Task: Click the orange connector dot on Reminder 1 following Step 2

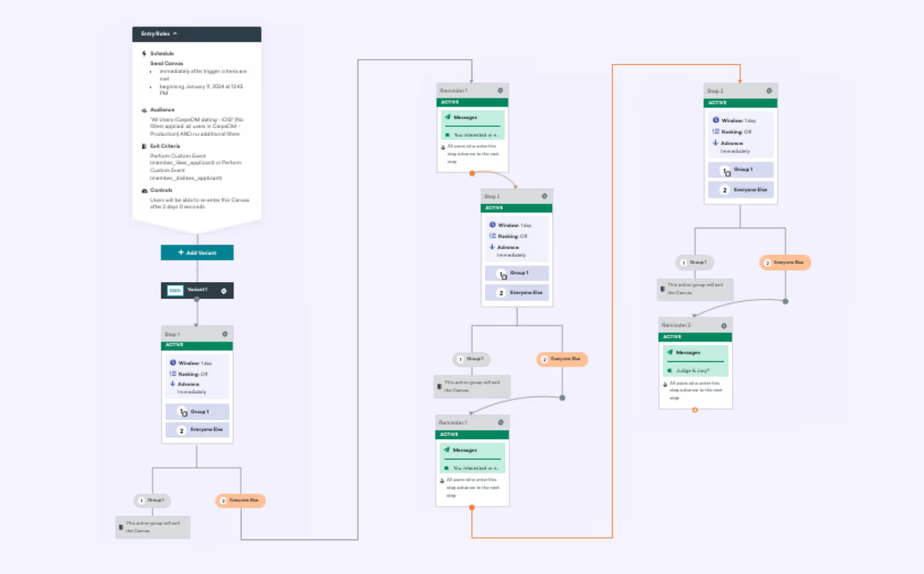Action: tap(472, 508)
